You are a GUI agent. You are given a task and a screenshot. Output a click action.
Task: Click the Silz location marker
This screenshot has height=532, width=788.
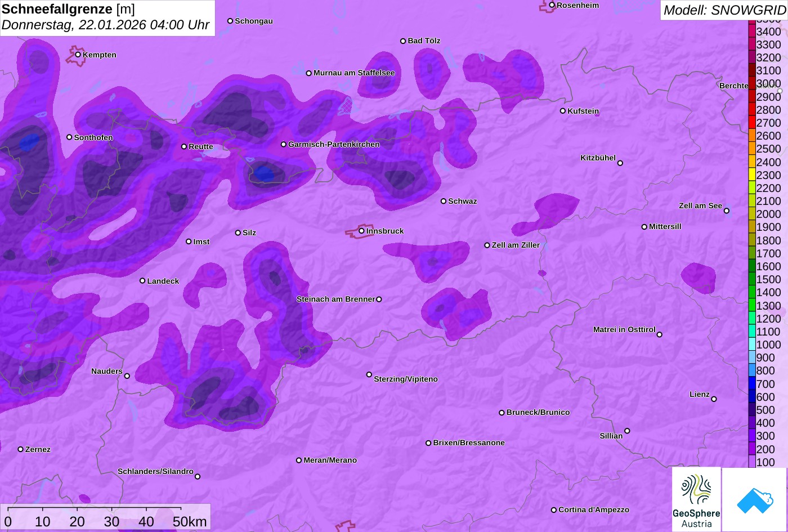click(238, 233)
